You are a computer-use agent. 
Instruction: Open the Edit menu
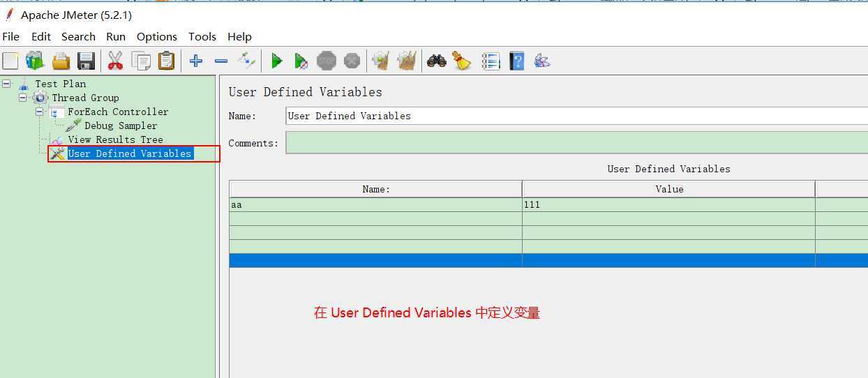(x=41, y=36)
